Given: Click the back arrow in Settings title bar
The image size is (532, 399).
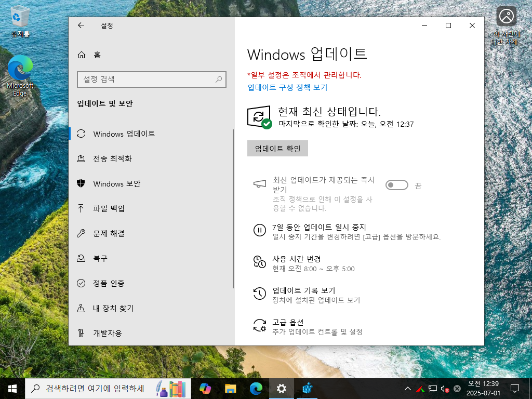Looking at the screenshot, I should pyautogui.click(x=81, y=25).
